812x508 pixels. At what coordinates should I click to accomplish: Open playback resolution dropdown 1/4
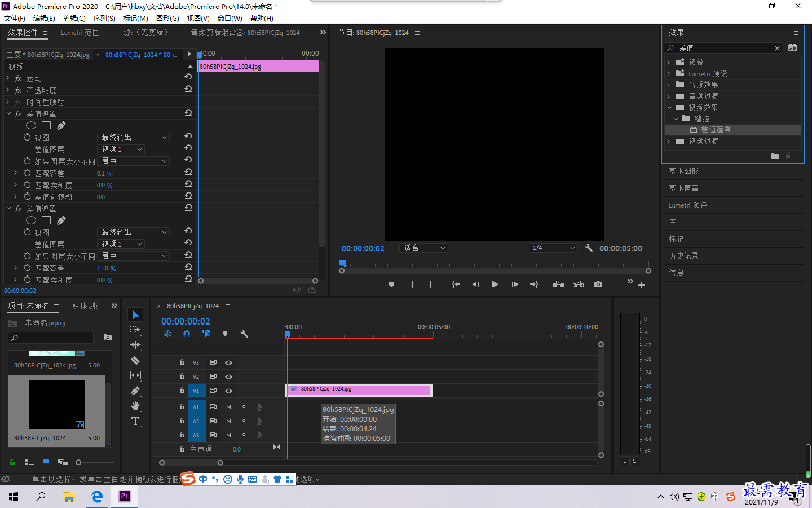[554, 248]
